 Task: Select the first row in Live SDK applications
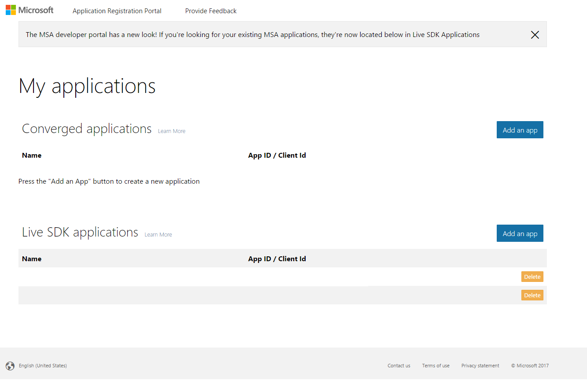[176, 277]
